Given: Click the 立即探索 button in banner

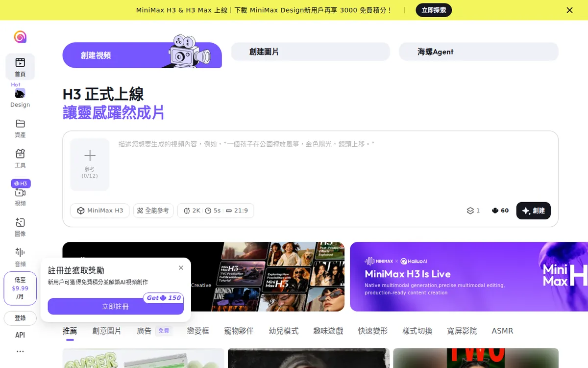Looking at the screenshot, I should point(434,10).
